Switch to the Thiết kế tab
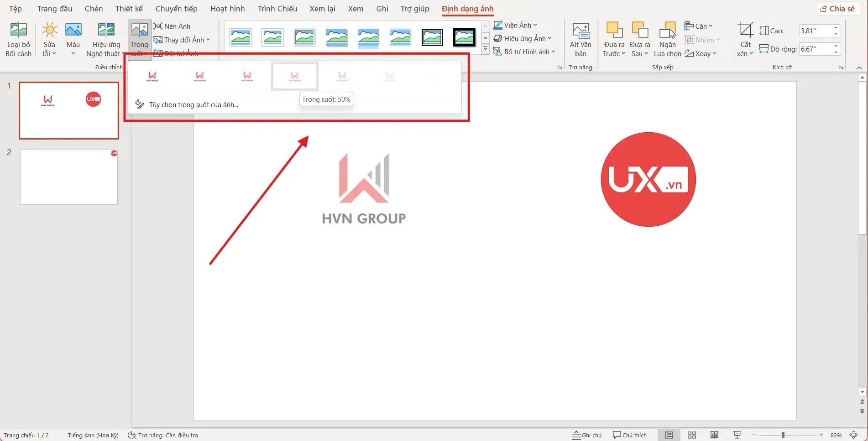Screen dimensions: 868x441 tap(129, 9)
